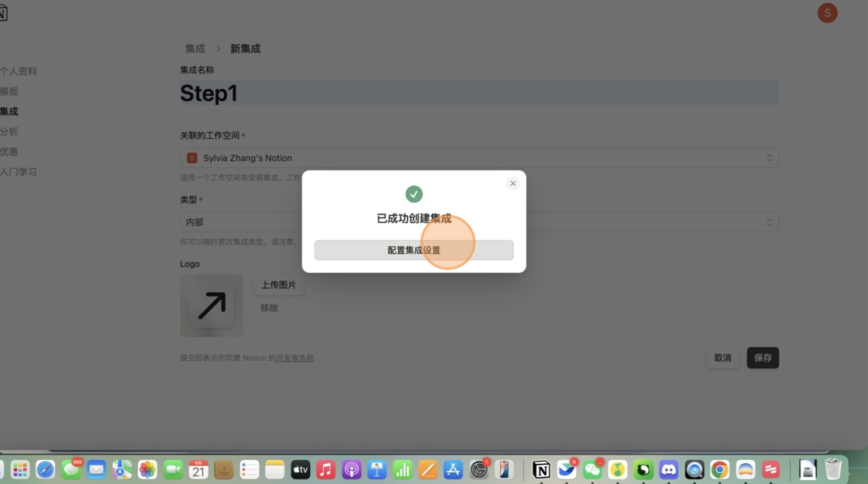Open iPhone Mirroring from the dock

504,470
